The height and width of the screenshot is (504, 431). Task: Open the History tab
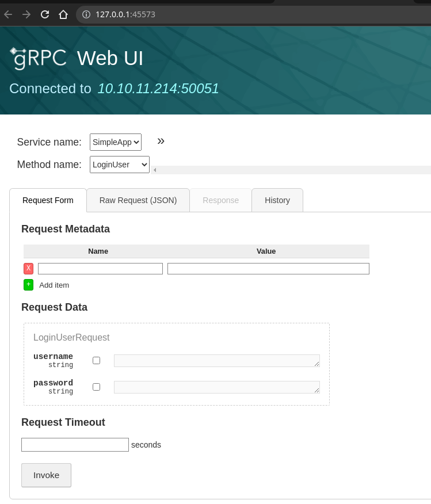pyautogui.click(x=277, y=200)
